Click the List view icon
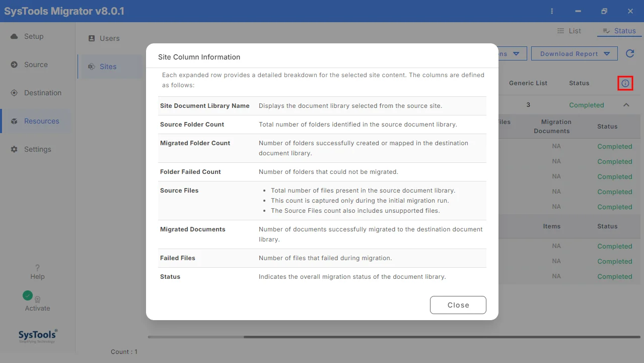This screenshot has height=363, width=644. click(561, 31)
